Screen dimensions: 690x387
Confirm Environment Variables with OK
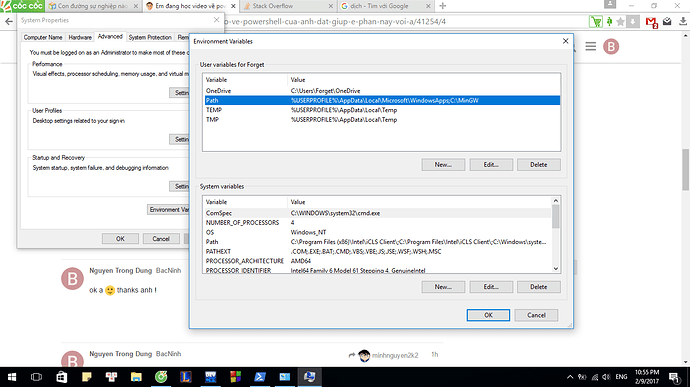pyautogui.click(x=488, y=315)
